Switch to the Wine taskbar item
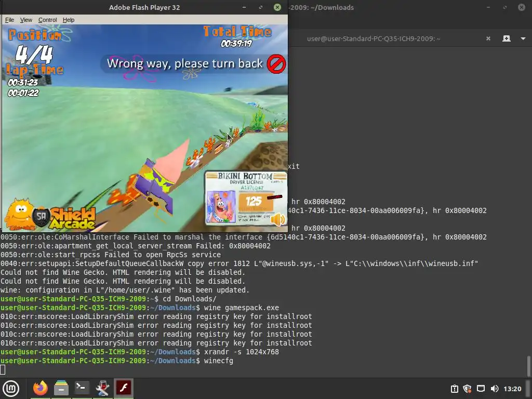The height and width of the screenshot is (399, 532). click(102, 388)
